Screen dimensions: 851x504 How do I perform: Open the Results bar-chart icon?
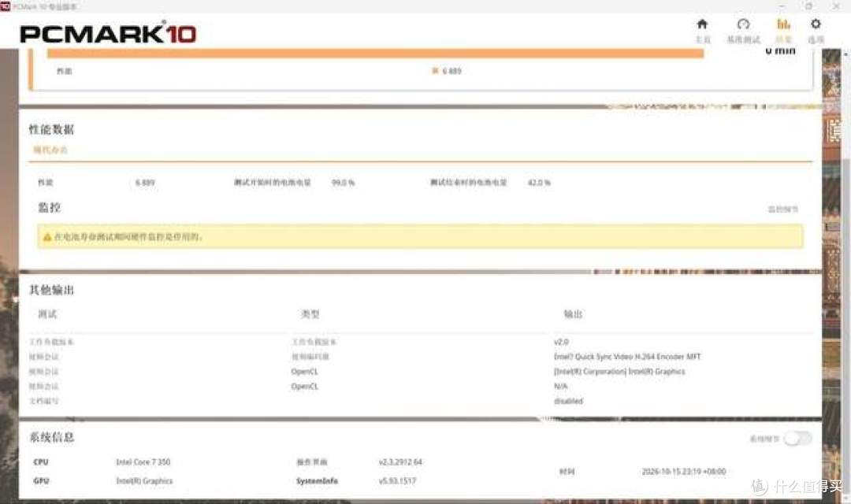pyautogui.click(x=783, y=24)
